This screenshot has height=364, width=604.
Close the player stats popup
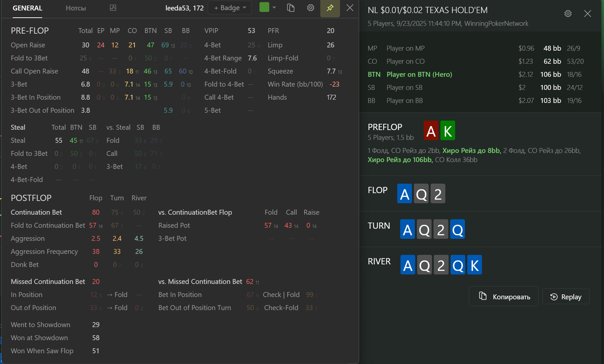click(350, 8)
